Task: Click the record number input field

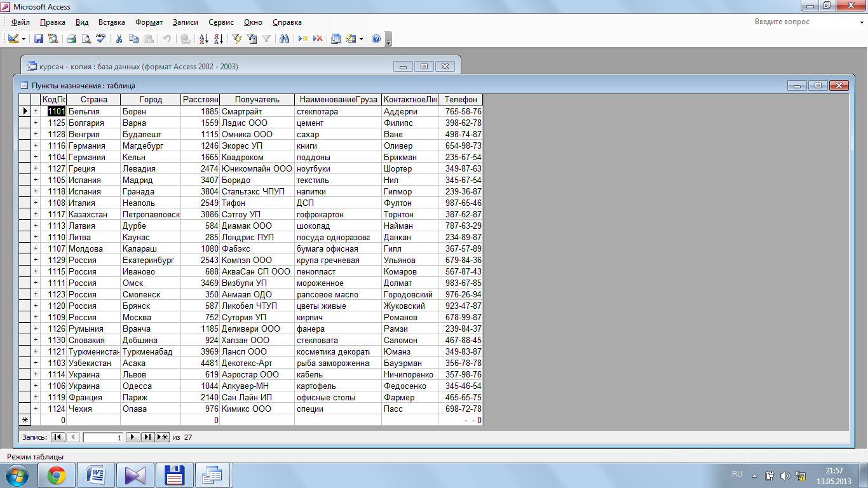Action: (103, 437)
